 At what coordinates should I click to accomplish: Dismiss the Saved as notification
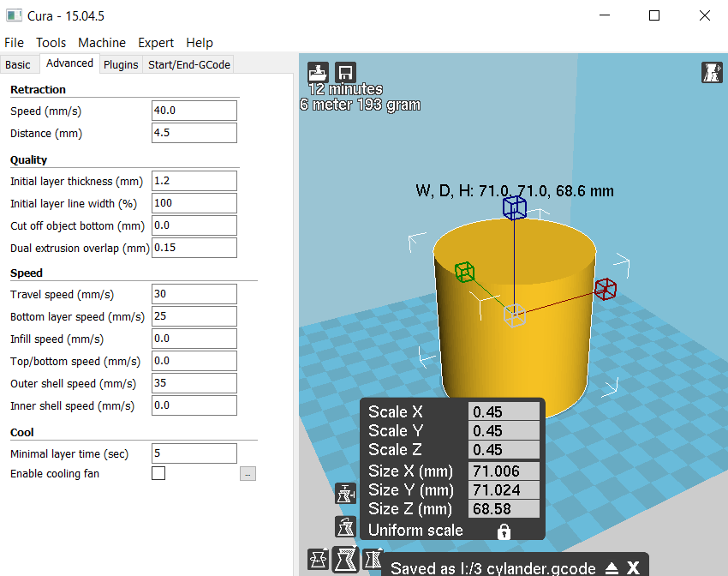[633, 567]
